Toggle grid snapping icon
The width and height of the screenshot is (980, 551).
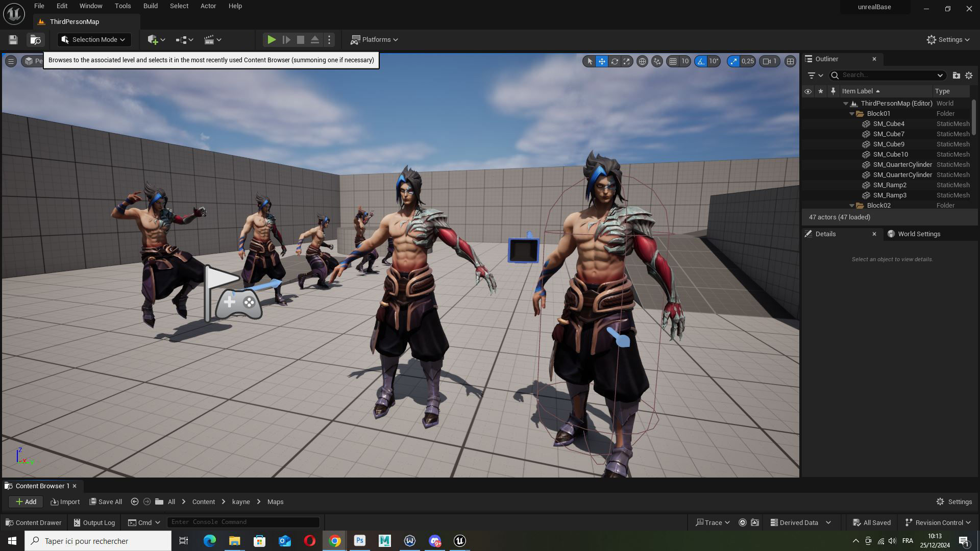click(673, 61)
